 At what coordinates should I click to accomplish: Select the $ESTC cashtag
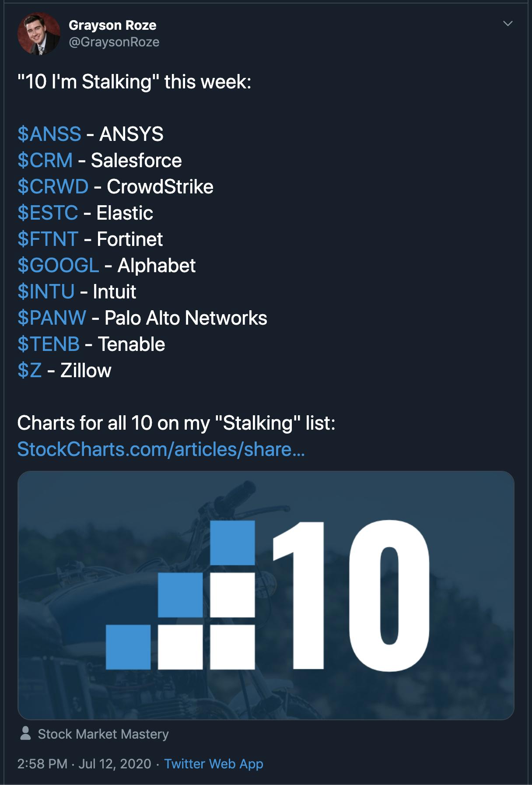pyautogui.click(x=48, y=213)
